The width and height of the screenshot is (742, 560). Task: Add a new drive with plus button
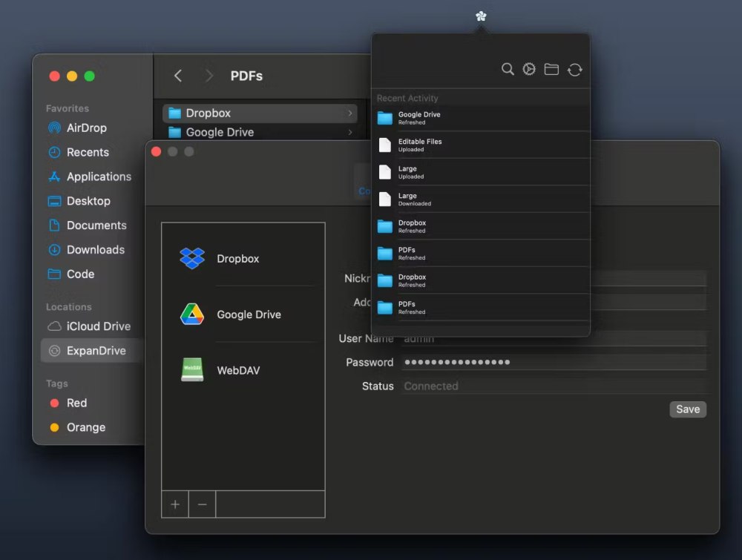click(175, 504)
